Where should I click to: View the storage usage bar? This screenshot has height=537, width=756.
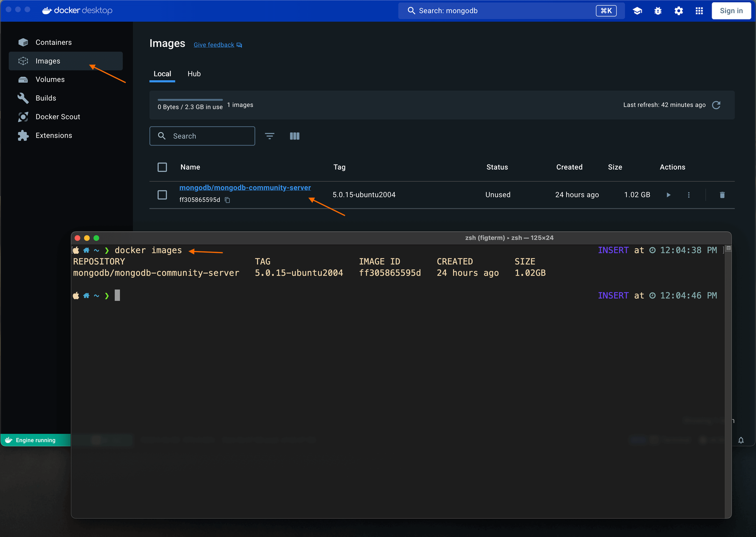(190, 101)
